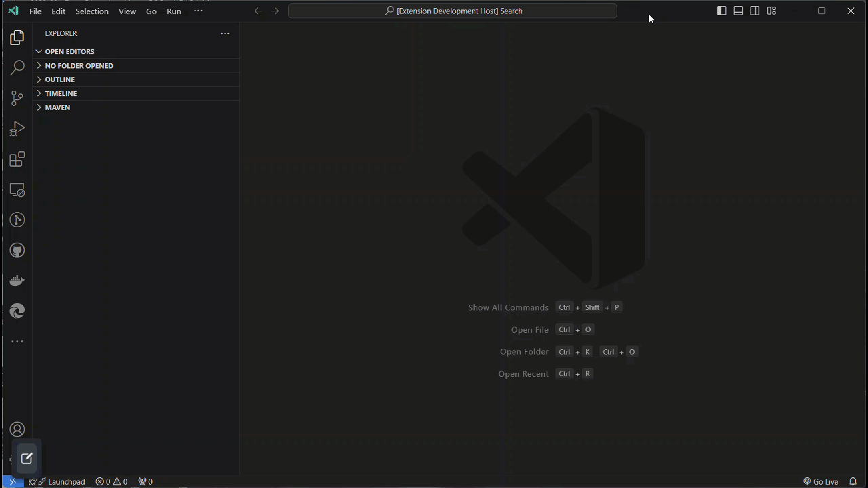868x488 pixels.
Task: Open errors and warnings problems indicator
Action: coord(111,482)
